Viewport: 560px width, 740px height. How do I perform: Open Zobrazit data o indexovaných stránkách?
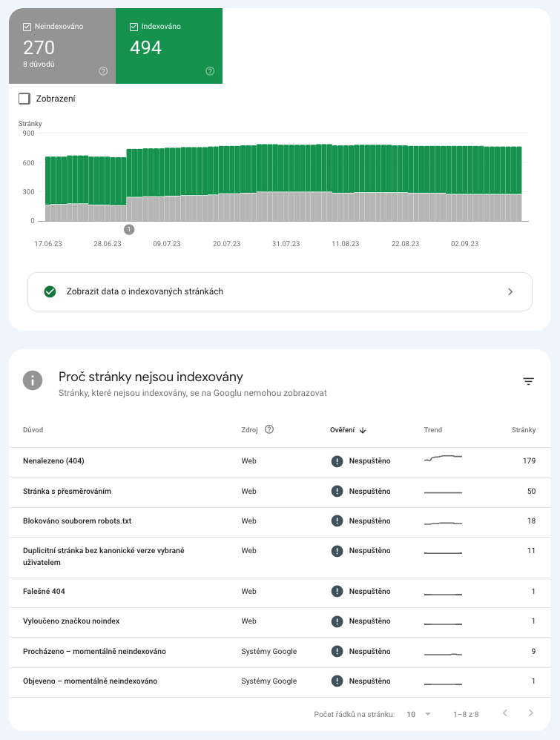point(280,291)
